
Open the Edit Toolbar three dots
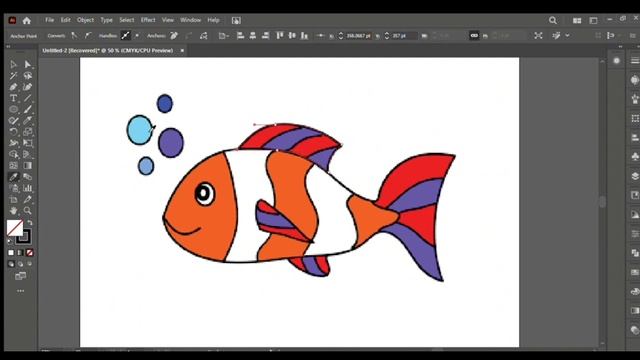[x=20, y=291]
